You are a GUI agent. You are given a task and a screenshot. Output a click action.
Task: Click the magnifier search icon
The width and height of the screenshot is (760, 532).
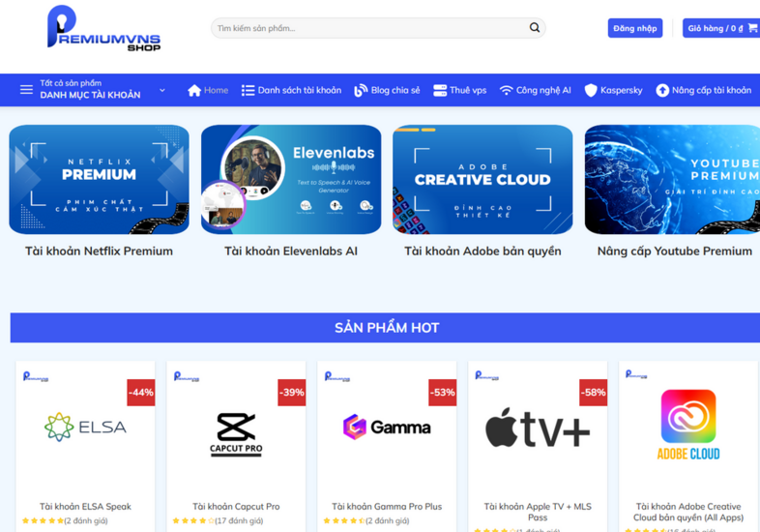534,28
